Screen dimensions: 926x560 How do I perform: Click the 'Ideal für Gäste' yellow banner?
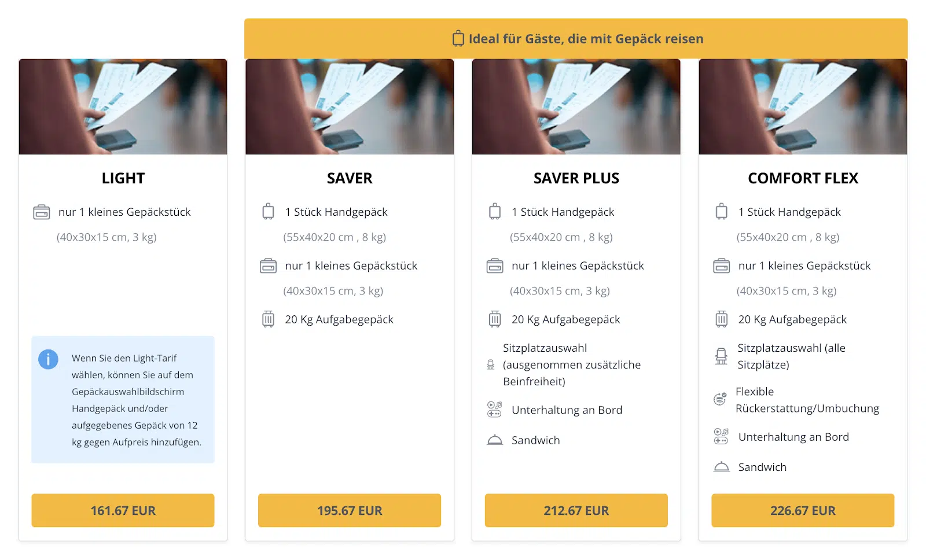pyautogui.click(x=576, y=39)
